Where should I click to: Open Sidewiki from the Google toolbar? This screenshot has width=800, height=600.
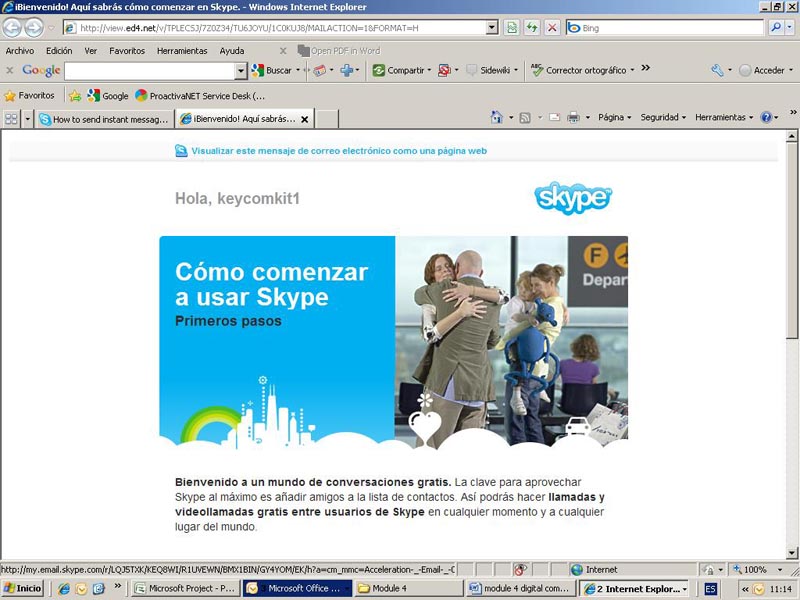tap(489, 70)
